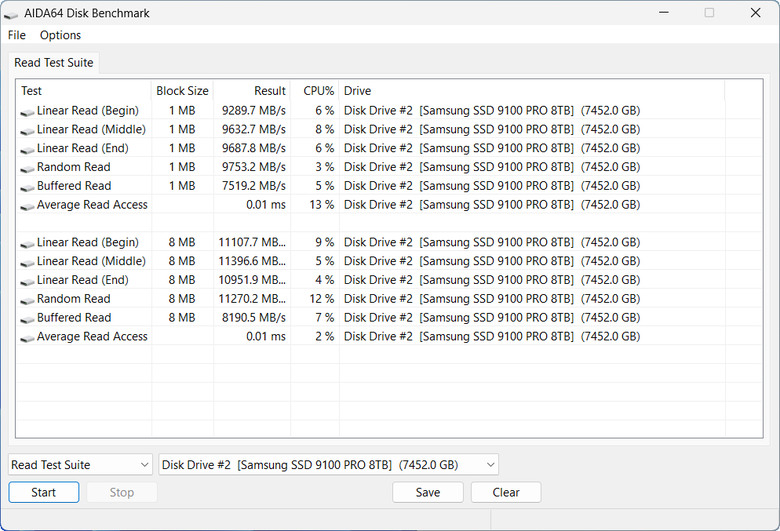Click the CPU% column header
The image size is (780, 531).
coord(315,91)
